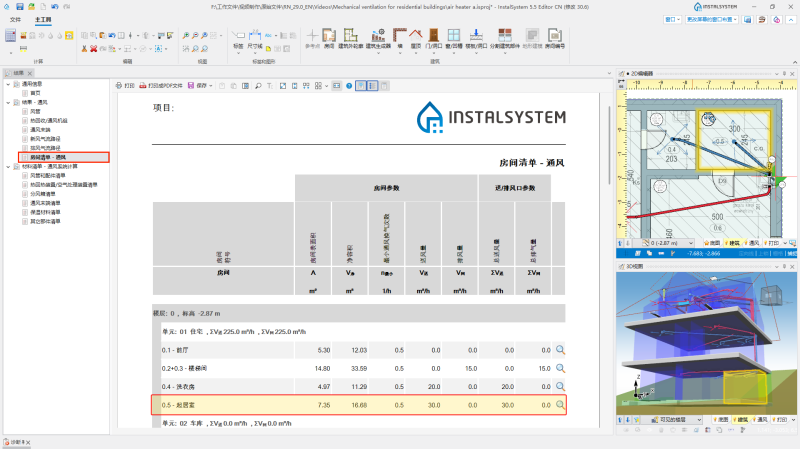Open 其它部件清单 in materials tree
800x449 pixels.
[45, 221]
